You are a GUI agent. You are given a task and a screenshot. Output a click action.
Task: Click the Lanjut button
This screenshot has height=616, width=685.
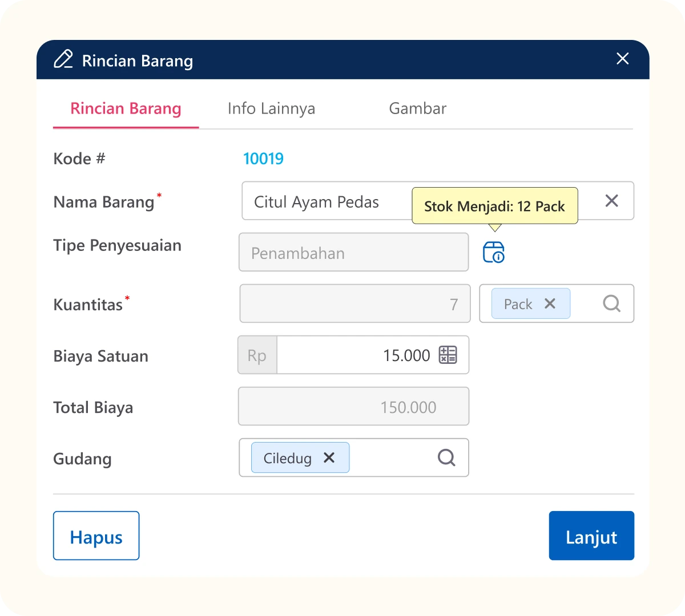point(591,536)
